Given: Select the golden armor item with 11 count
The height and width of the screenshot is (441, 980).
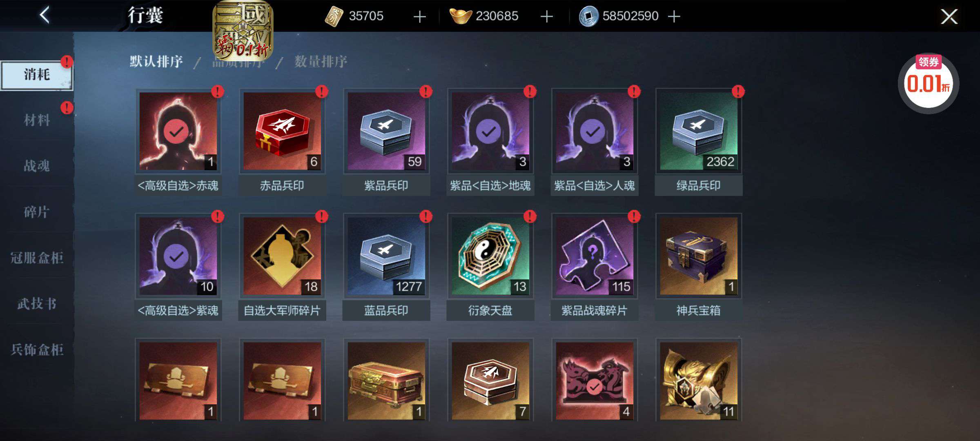Looking at the screenshot, I should pyautogui.click(x=699, y=381).
